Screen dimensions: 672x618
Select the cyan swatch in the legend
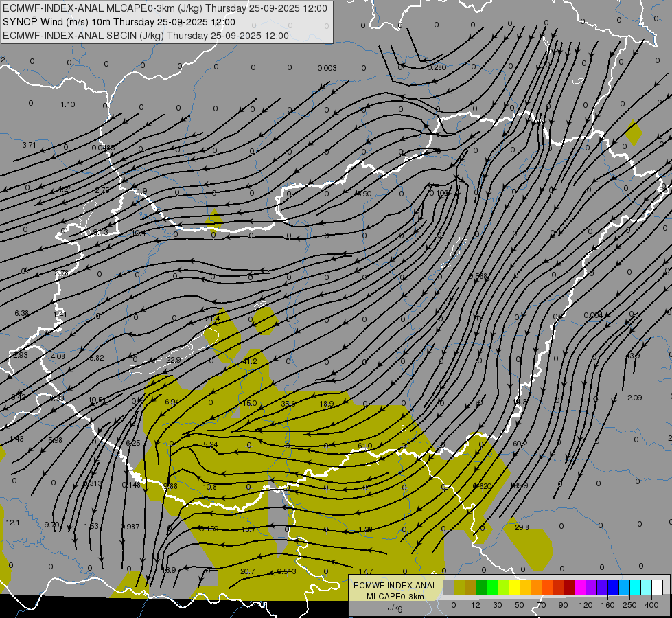click(x=636, y=587)
